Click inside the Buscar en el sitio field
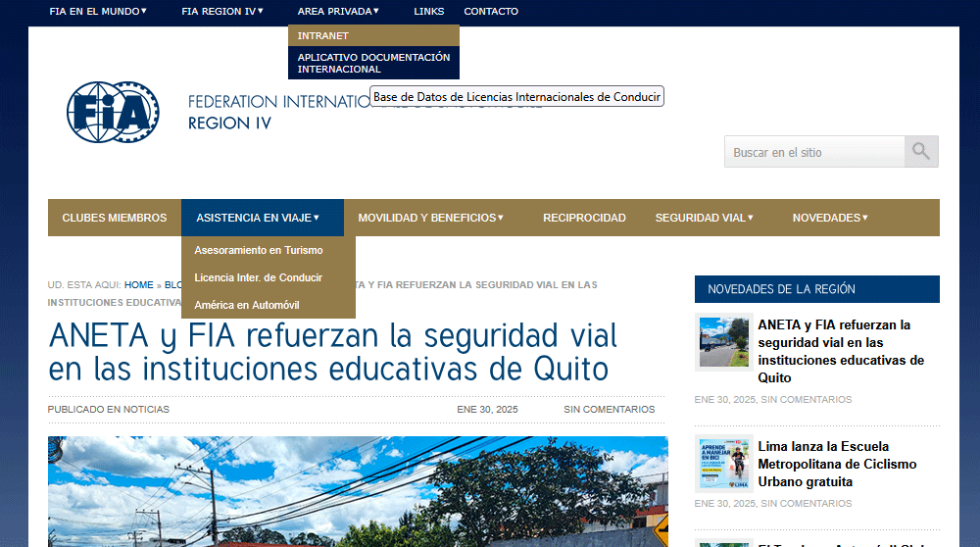980x547 pixels. pos(814,151)
